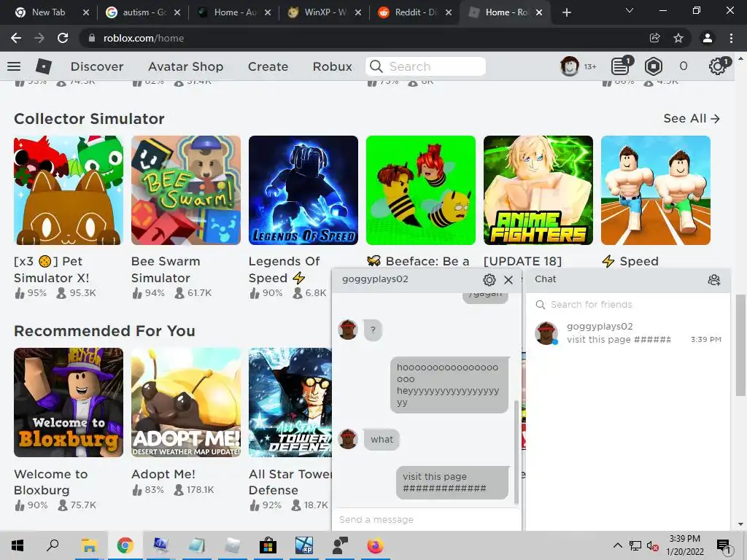
Task: Click See All for Collector Simulator
Action: point(692,118)
